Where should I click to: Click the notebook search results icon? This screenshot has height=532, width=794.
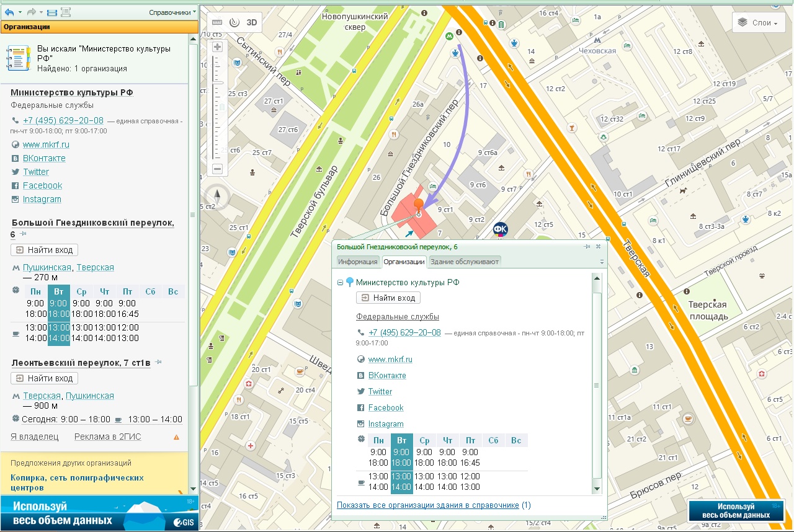(x=18, y=58)
